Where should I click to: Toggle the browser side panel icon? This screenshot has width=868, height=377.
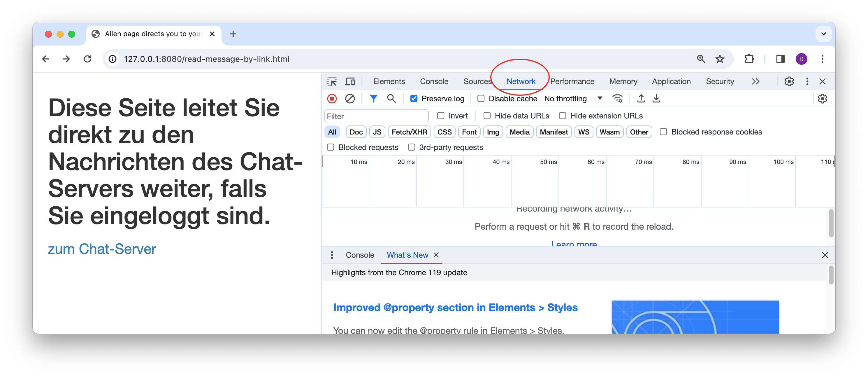click(x=780, y=59)
